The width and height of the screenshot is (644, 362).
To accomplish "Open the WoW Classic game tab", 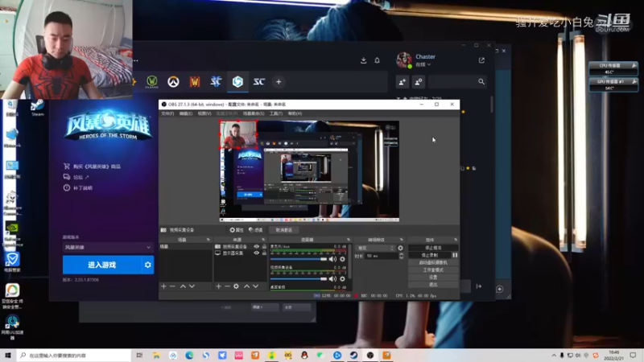I will (152, 82).
